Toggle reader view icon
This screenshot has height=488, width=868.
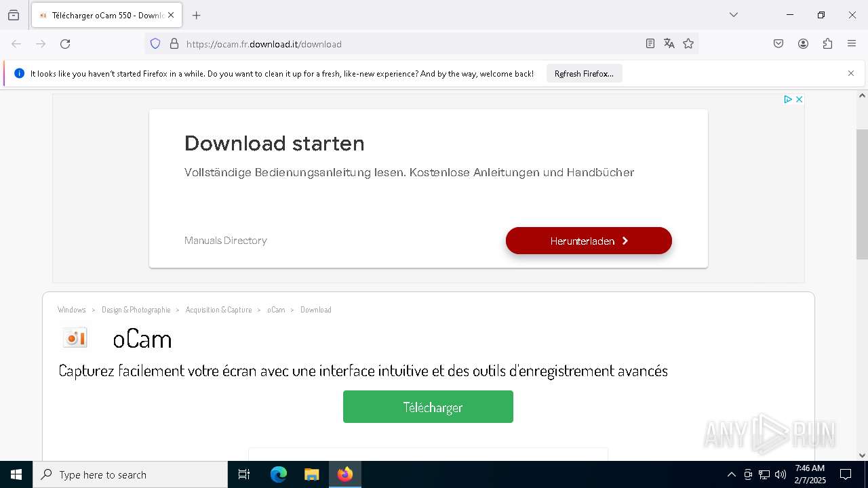pos(650,44)
